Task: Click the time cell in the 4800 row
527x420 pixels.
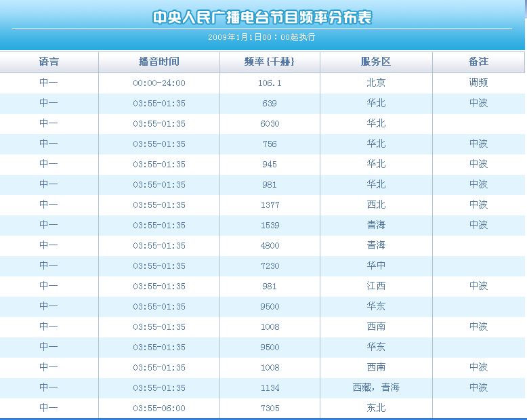Action: coord(159,246)
